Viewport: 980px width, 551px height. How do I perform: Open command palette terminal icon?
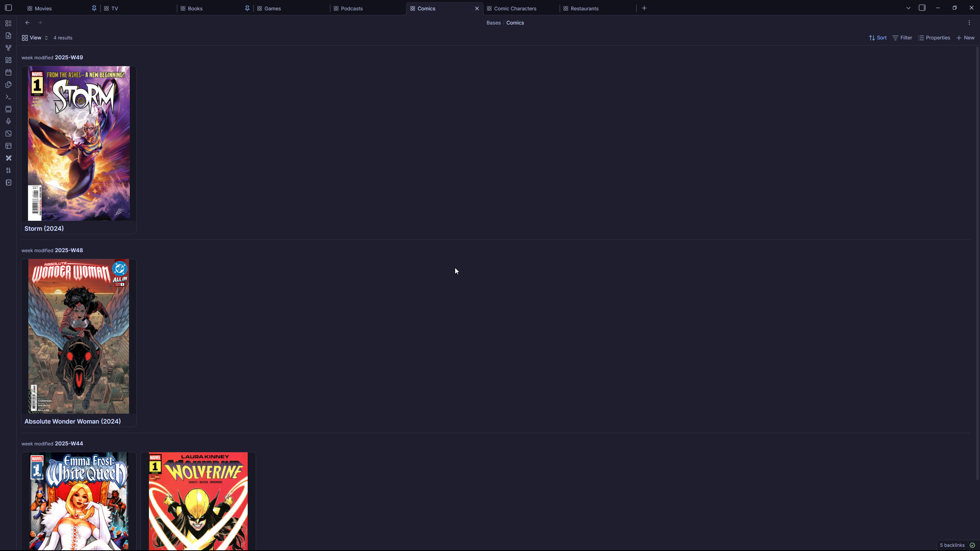(x=8, y=97)
